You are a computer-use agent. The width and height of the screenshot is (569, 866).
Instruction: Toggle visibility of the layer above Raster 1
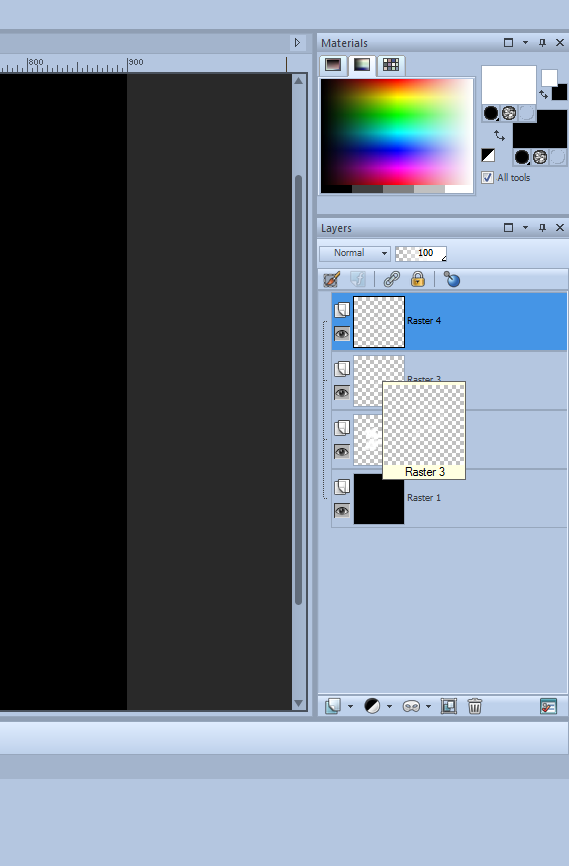(x=342, y=452)
